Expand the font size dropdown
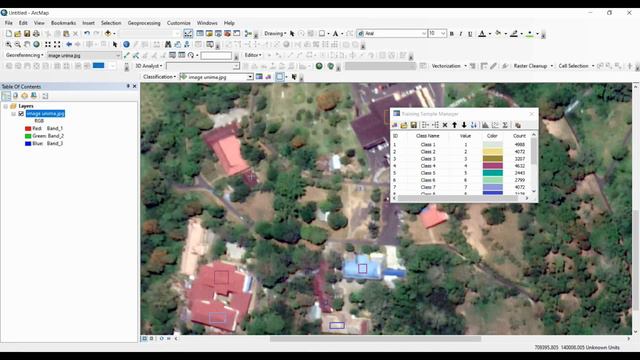Viewport: 640px width, 360px height. click(x=443, y=33)
